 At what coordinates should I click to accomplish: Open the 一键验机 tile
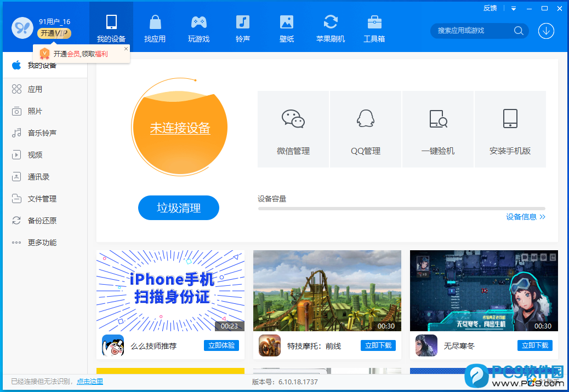(437, 129)
